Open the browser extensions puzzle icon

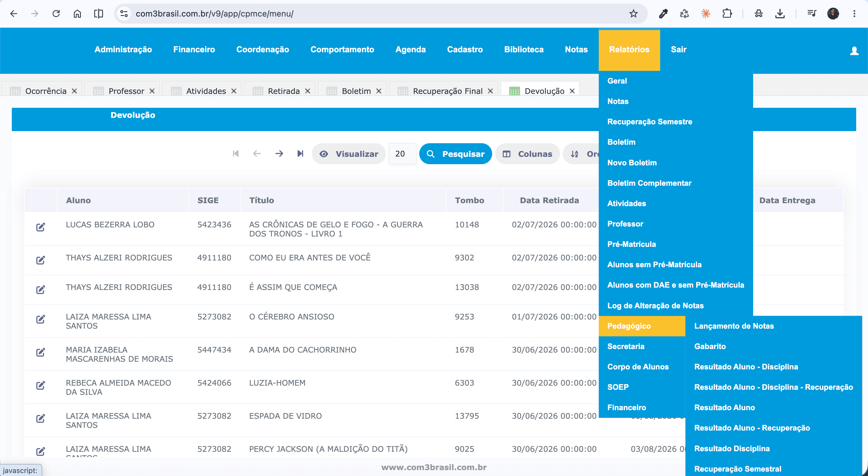pyautogui.click(x=727, y=14)
